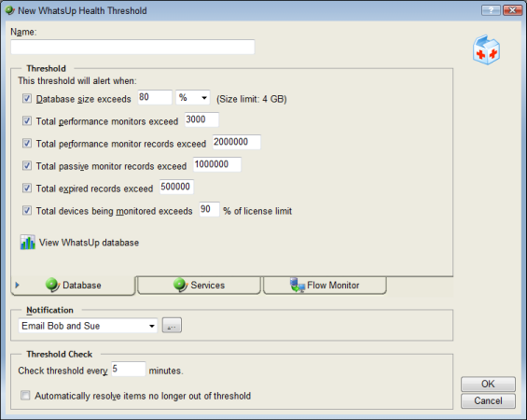
Task: Click the WhatsUp title bar app icon
Action: tap(10, 10)
